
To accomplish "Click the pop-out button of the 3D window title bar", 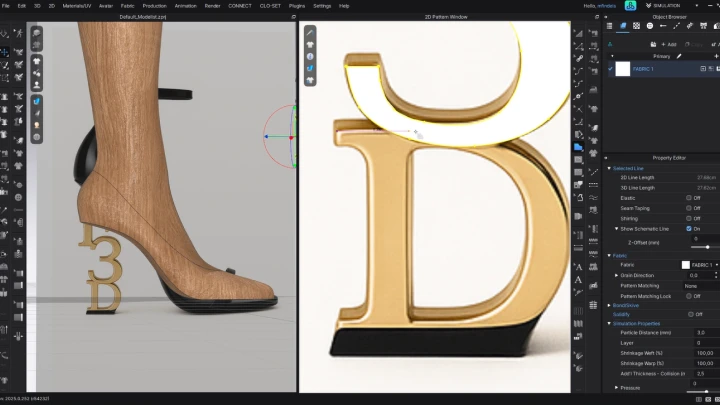I will click(293, 17).
